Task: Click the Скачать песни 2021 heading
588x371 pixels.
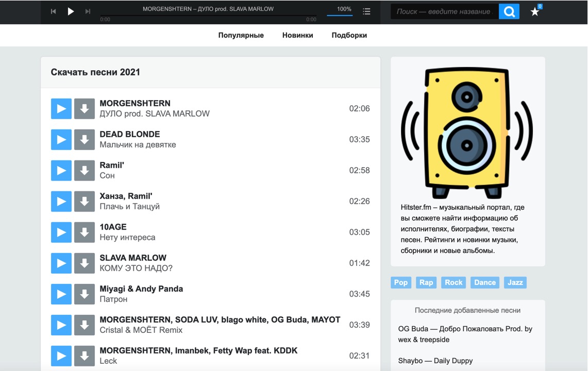Action: [x=95, y=72]
